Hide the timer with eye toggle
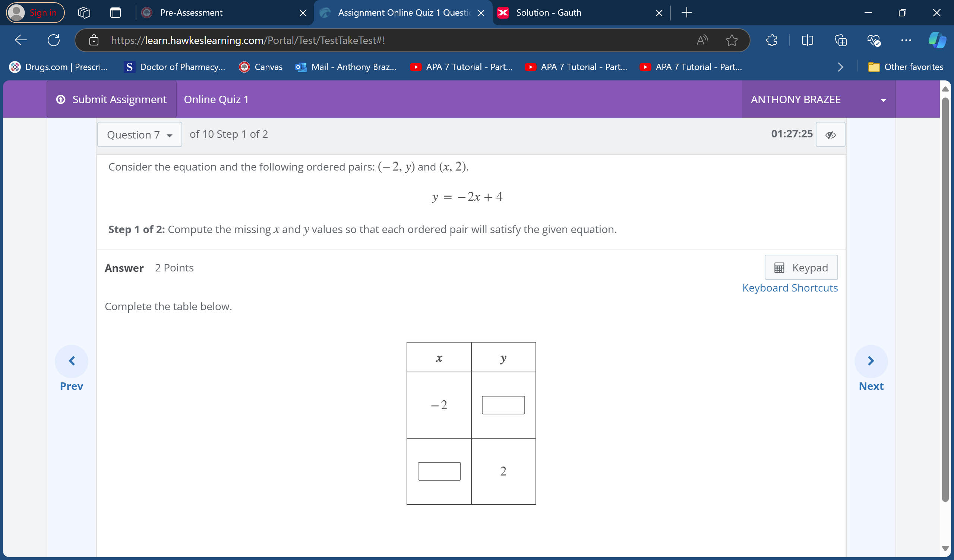 (830, 134)
